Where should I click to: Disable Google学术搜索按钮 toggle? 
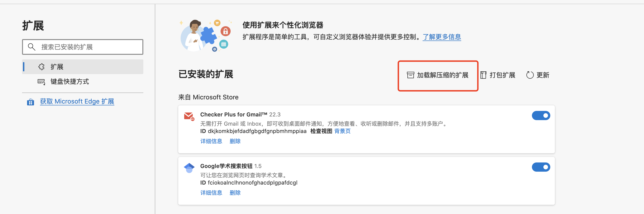point(541,167)
